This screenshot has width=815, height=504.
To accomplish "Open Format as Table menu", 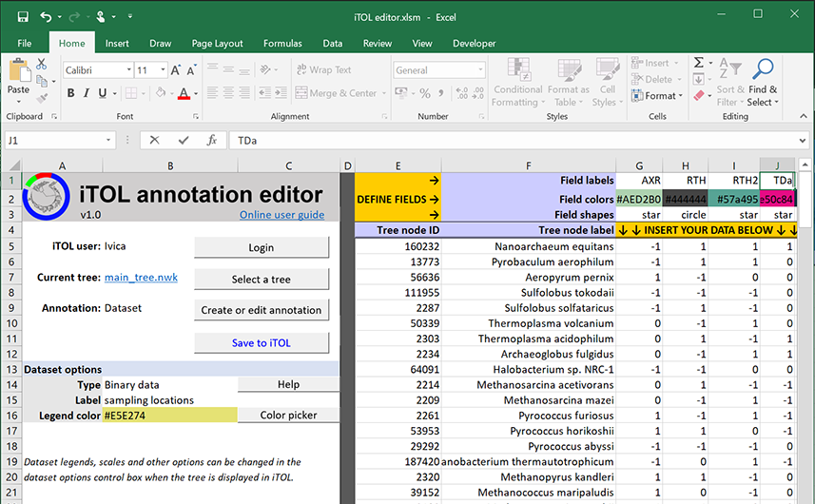I will click(x=569, y=82).
